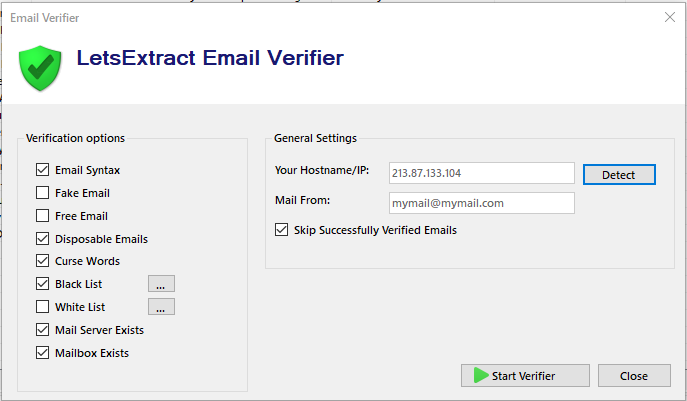The width and height of the screenshot is (687, 401).
Task: Disable Skip Successfully Verified Emails
Action: click(x=282, y=230)
